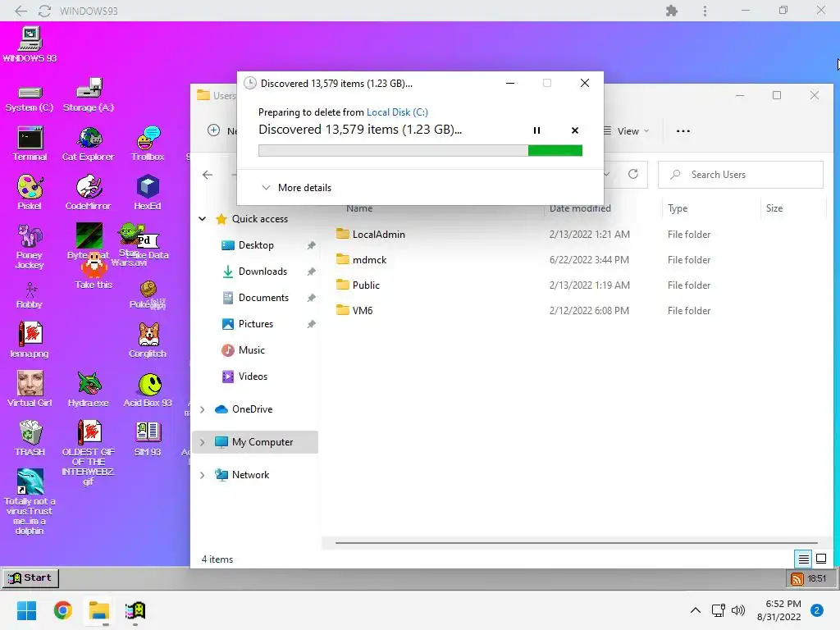Click the delete progress bar

420,151
